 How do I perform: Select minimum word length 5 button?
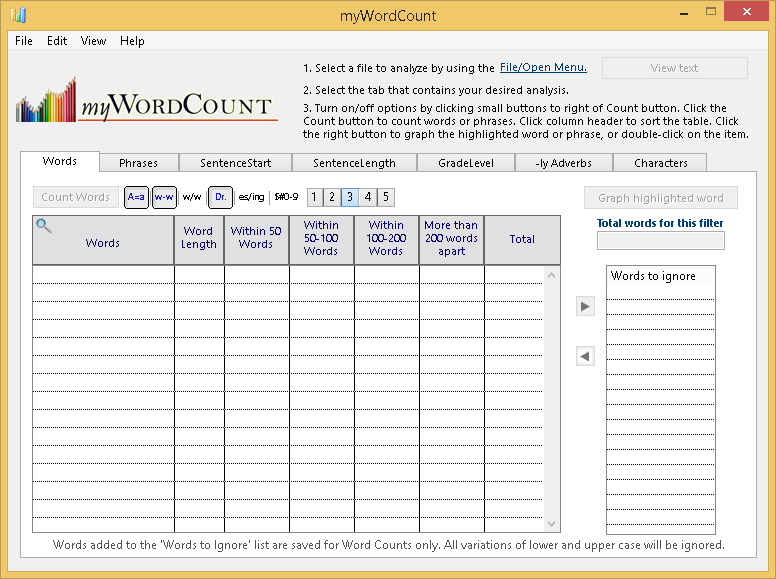pyautogui.click(x=386, y=197)
